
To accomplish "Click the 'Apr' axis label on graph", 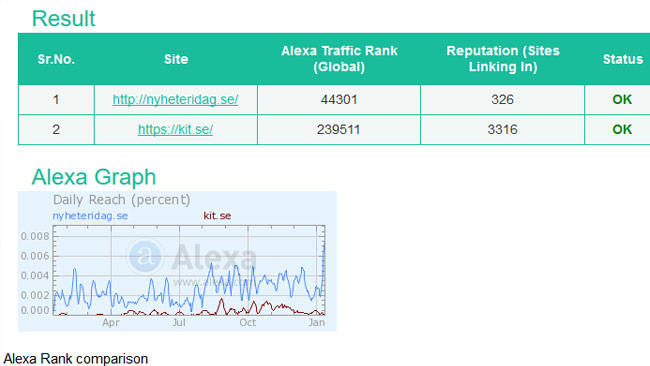I will tap(111, 322).
